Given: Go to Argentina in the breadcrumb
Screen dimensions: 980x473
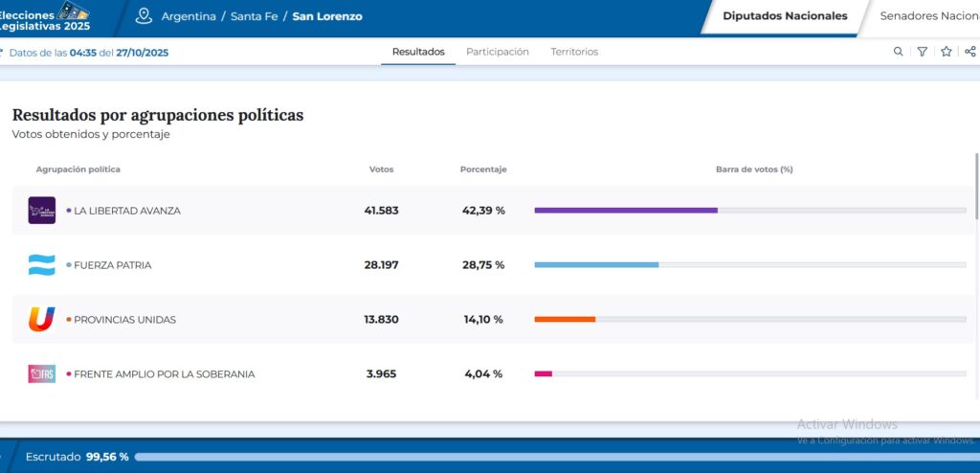Looking at the screenshot, I should (189, 16).
